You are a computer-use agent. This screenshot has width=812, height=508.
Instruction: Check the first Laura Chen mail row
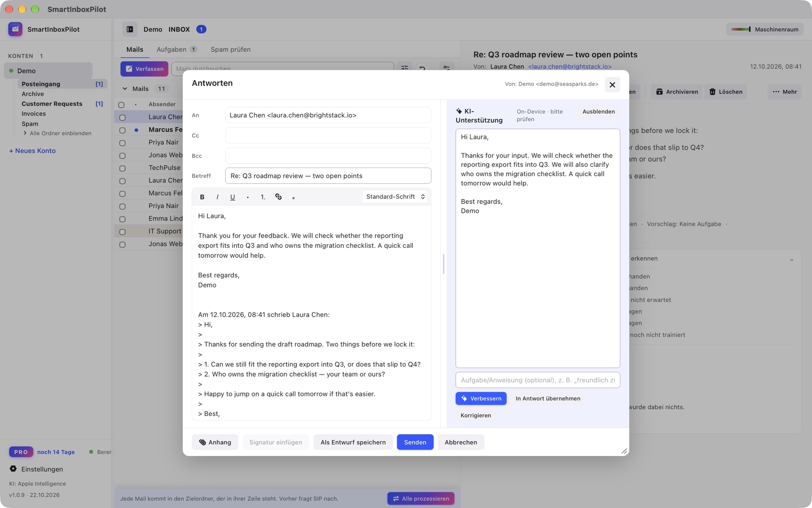(x=122, y=117)
